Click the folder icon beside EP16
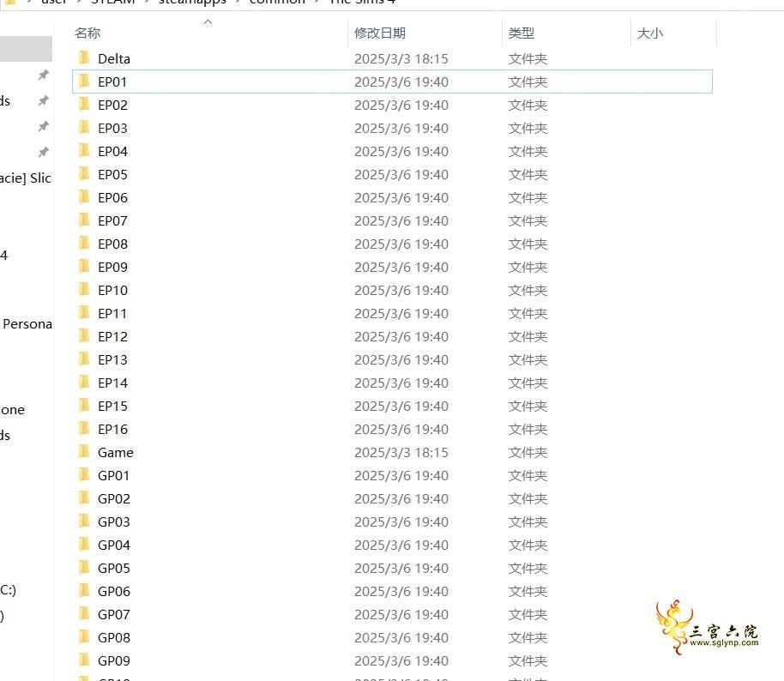The image size is (784, 681). pyautogui.click(x=84, y=429)
